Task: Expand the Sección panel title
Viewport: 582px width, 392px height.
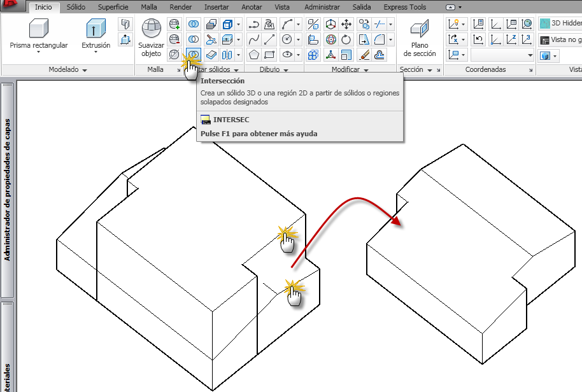Action: click(415, 69)
